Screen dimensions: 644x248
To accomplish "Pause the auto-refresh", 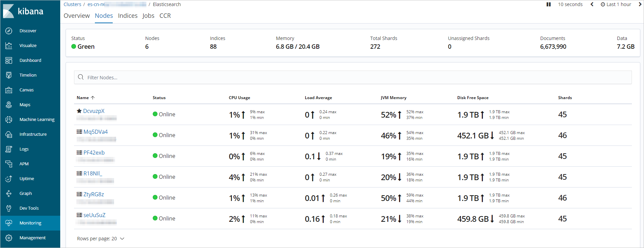I will [x=548, y=4].
